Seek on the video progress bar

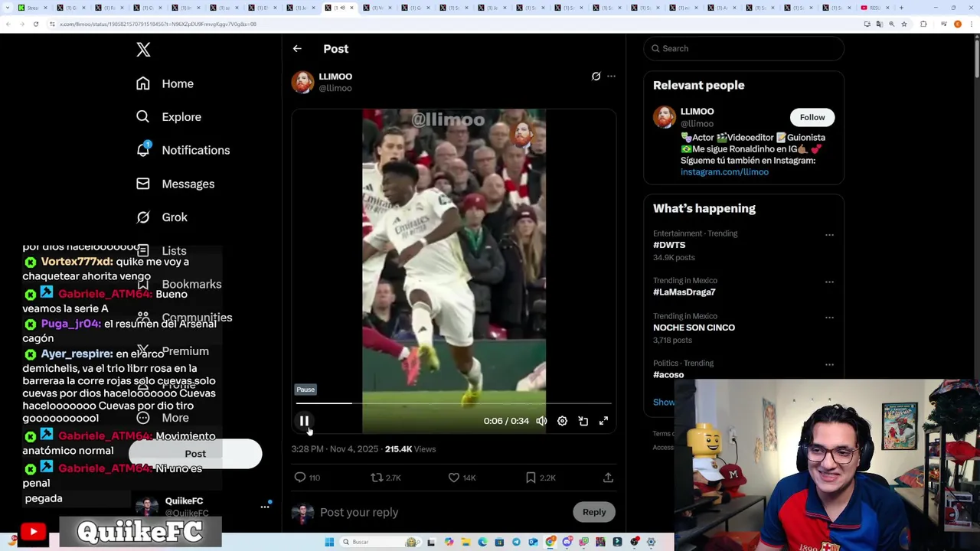[453, 403]
